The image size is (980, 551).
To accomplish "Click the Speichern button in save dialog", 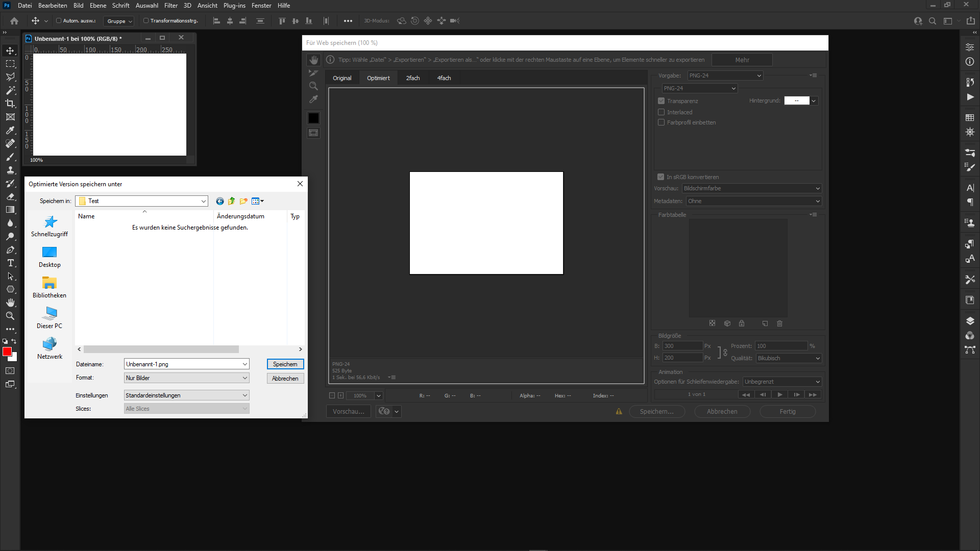I will (285, 364).
